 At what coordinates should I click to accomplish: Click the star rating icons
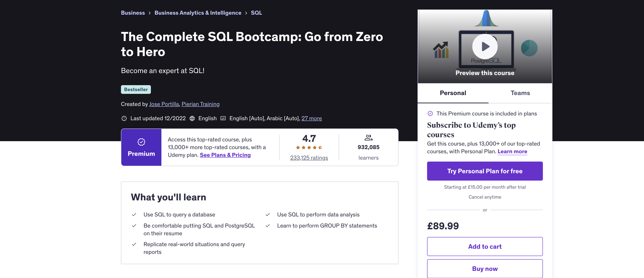tap(309, 148)
